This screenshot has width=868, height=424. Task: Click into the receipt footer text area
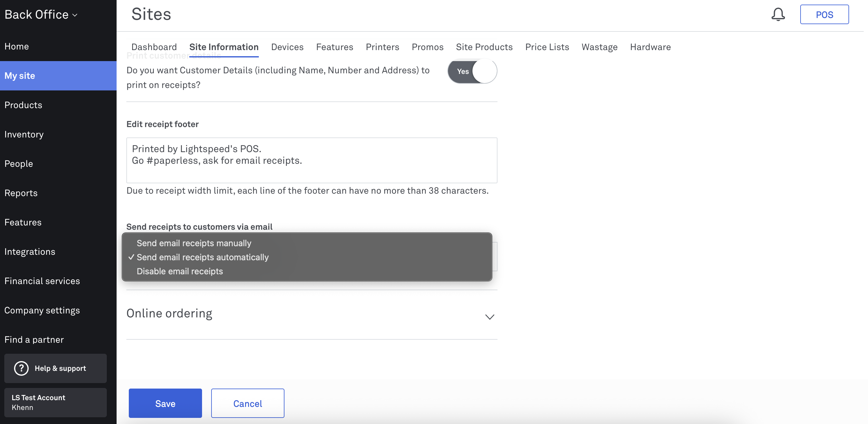[x=311, y=160]
